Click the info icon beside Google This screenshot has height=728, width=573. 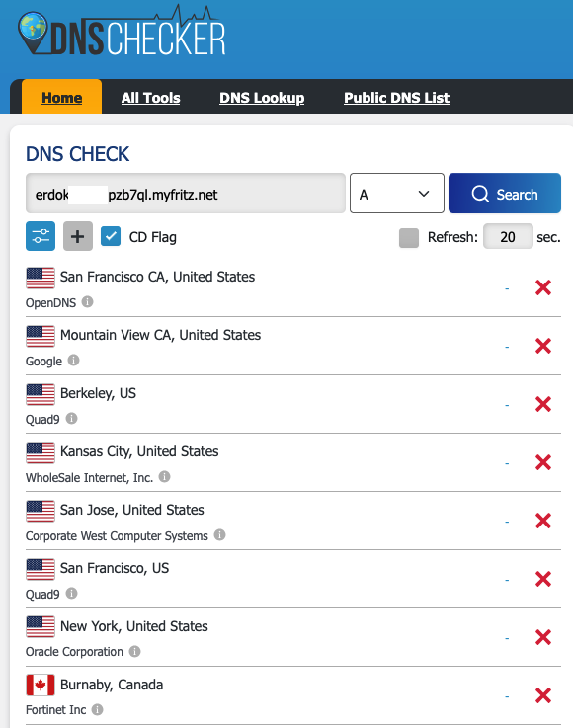point(73,361)
